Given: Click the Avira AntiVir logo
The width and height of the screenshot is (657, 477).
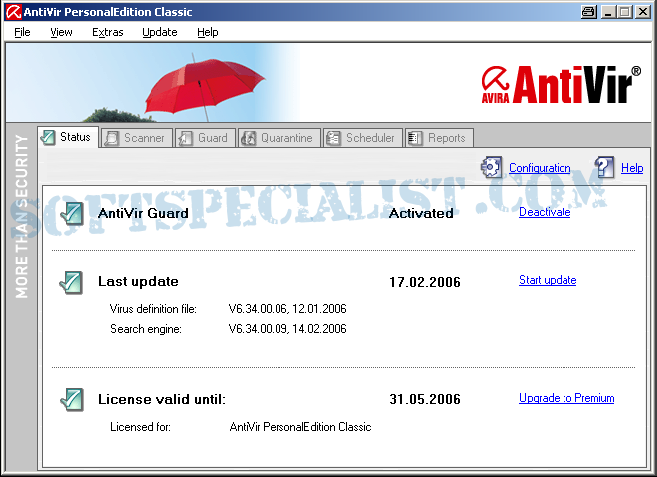Looking at the screenshot, I should tap(561, 84).
